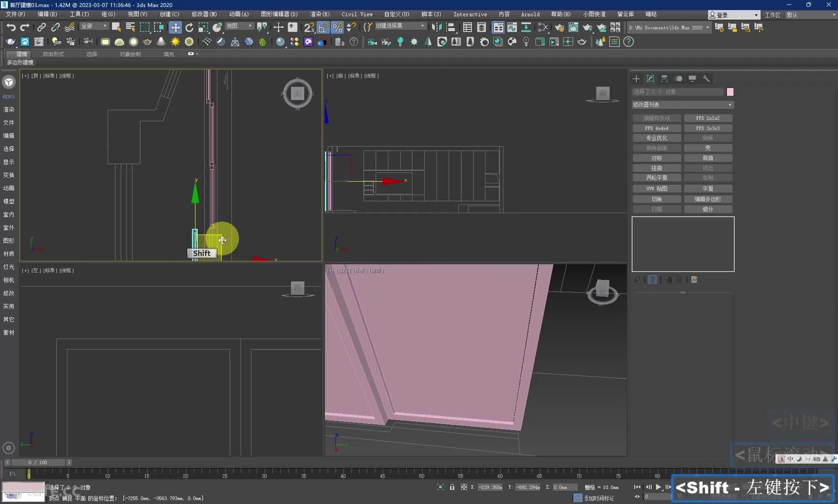This screenshot has height=504, width=838.
Task: Toggle Isolate Selection in status bar
Action: (440, 487)
